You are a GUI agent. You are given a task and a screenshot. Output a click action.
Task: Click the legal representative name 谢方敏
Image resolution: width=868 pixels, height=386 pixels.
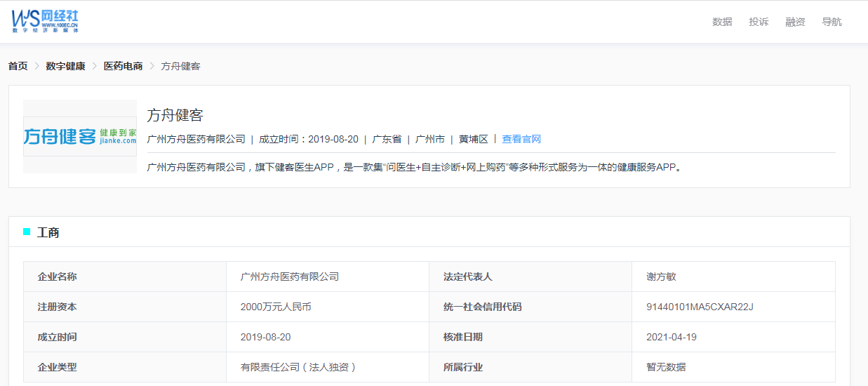[661, 277]
